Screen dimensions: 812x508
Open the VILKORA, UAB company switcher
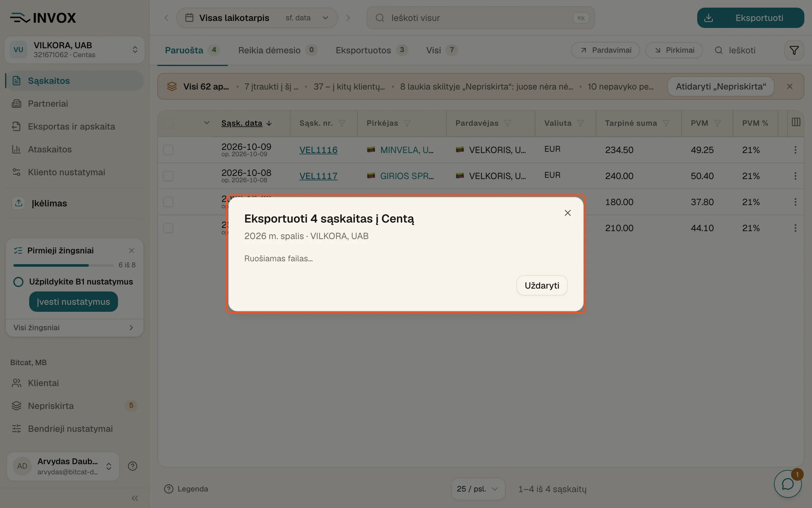[x=75, y=50]
